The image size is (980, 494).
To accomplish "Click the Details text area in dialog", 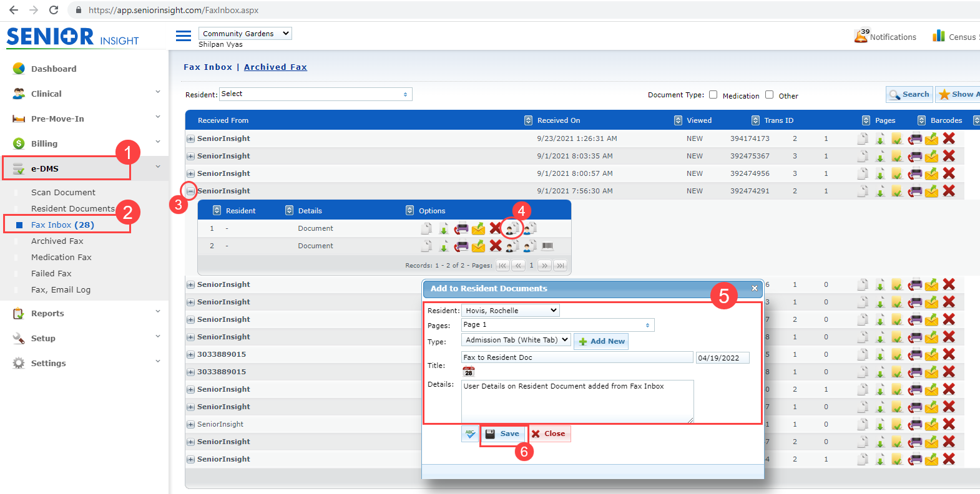I will coord(577,401).
